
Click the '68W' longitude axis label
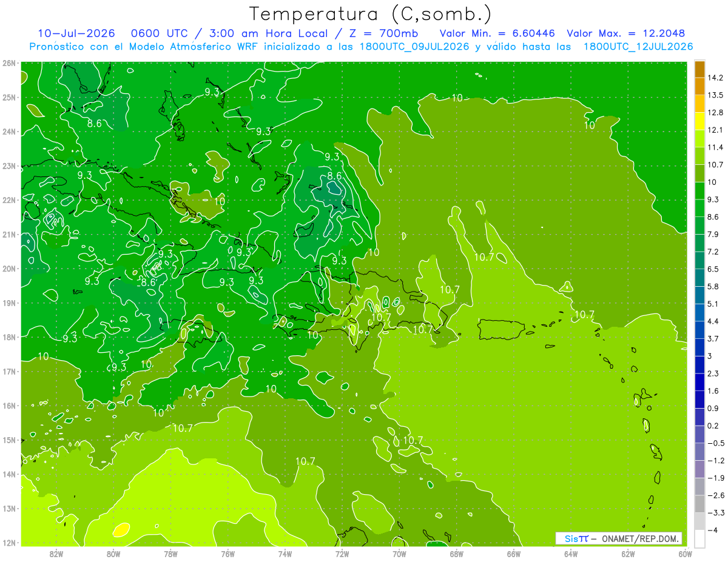456,554
